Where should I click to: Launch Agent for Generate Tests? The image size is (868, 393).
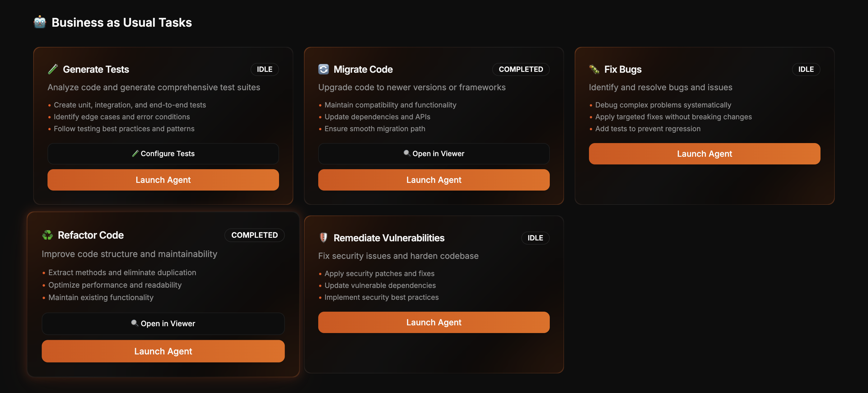(163, 180)
